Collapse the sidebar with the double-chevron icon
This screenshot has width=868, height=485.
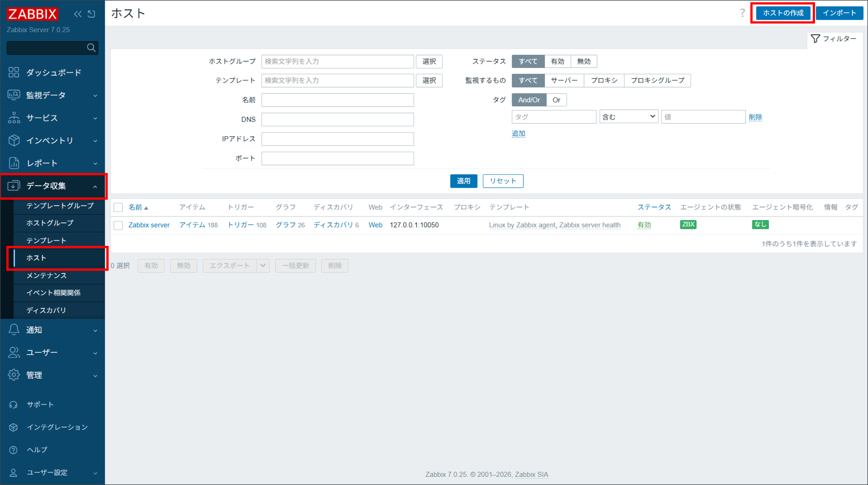click(78, 14)
